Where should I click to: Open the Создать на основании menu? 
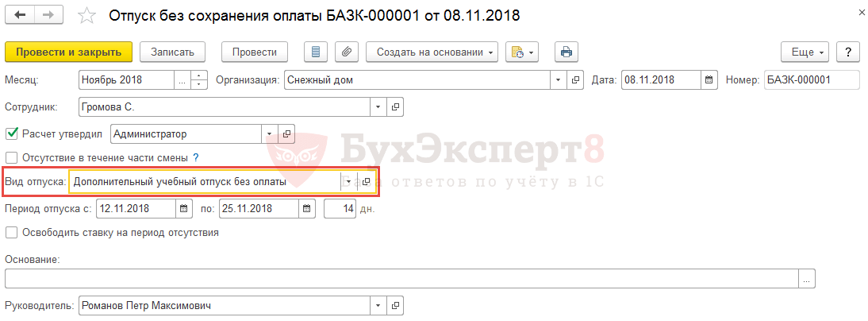pyautogui.click(x=432, y=52)
